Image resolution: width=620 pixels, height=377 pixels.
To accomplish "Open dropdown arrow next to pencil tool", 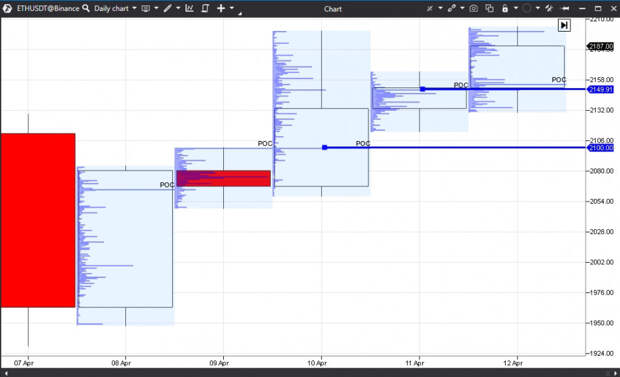I will (x=178, y=8).
